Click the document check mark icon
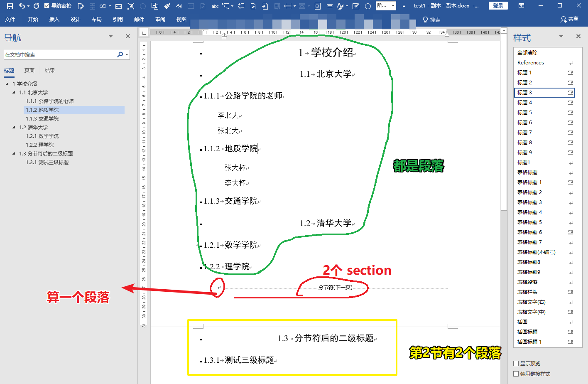This screenshot has width=588, height=384. pos(253,6)
